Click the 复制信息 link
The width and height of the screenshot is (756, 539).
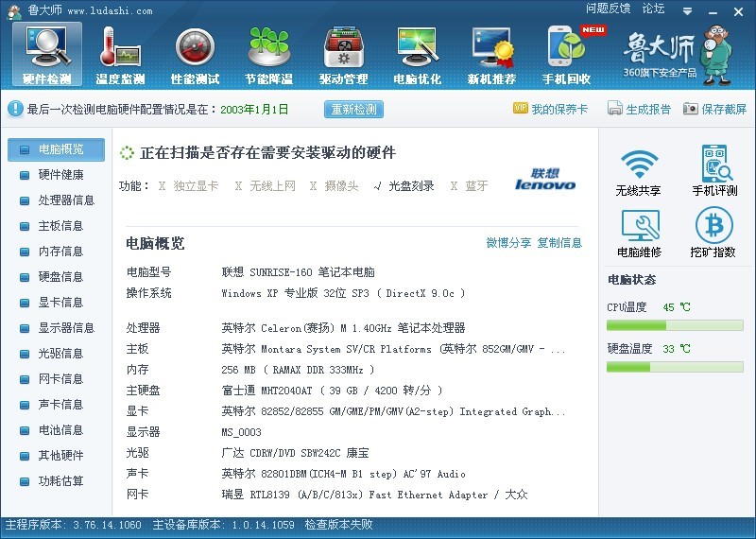pyautogui.click(x=559, y=243)
